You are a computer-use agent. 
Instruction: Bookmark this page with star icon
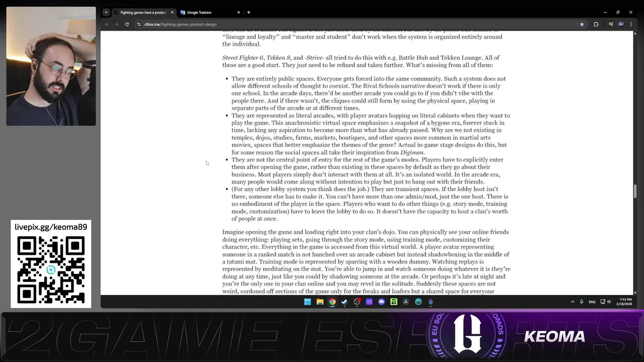(x=582, y=24)
